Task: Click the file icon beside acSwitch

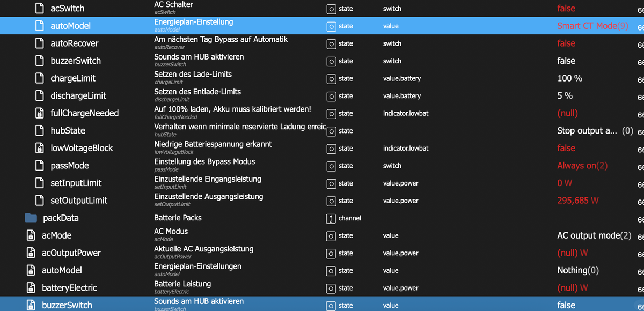Action: point(39,9)
